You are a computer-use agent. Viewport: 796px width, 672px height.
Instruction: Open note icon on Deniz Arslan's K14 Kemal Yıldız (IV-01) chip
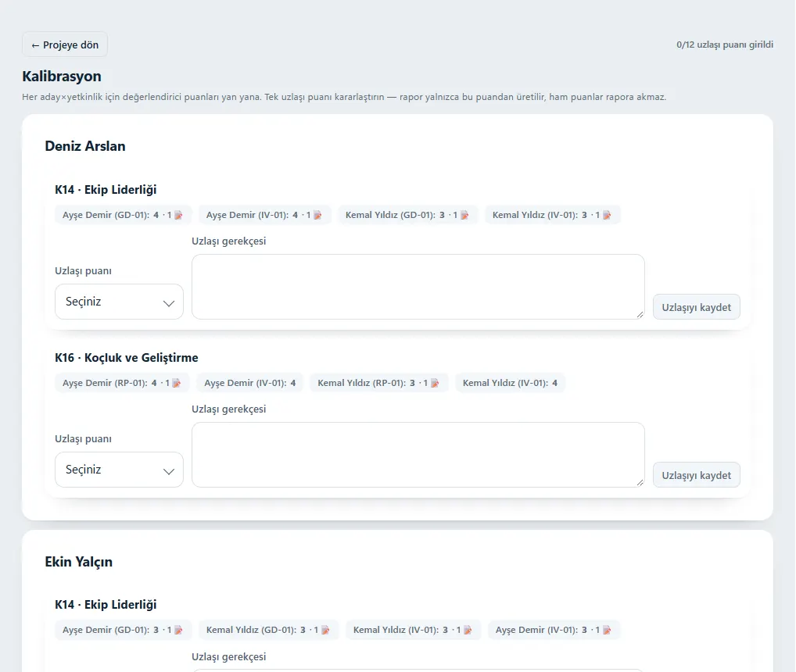[607, 215]
